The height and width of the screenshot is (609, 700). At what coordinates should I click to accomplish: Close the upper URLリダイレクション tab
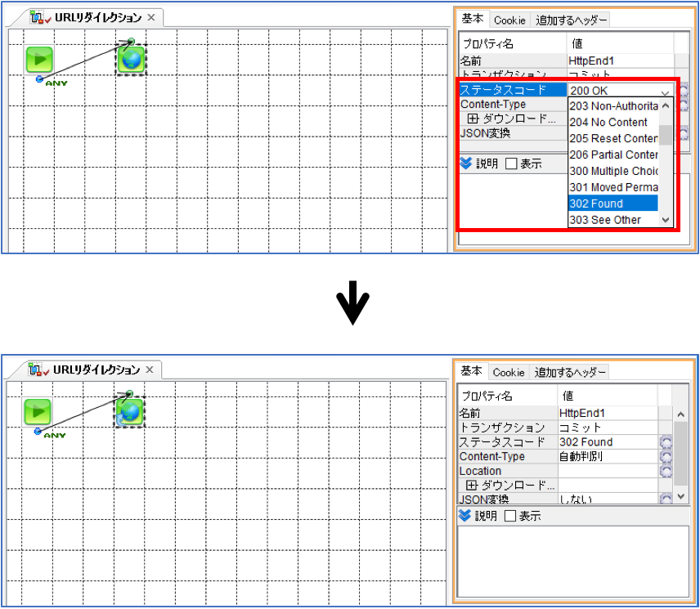(x=151, y=17)
